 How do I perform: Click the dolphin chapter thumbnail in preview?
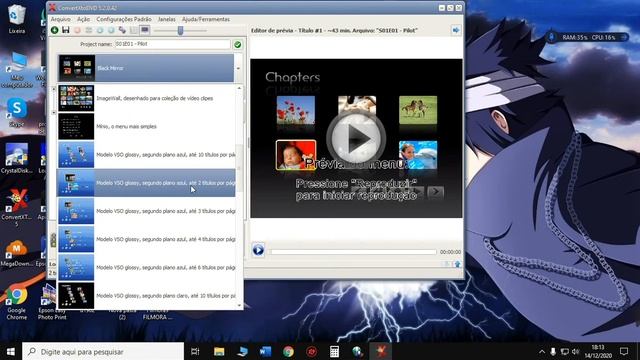[x=418, y=155]
